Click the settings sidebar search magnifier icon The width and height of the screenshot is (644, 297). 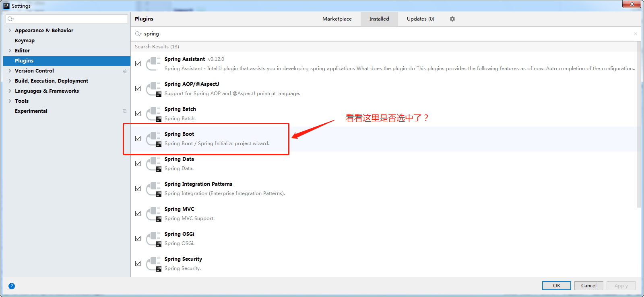(x=10, y=19)
